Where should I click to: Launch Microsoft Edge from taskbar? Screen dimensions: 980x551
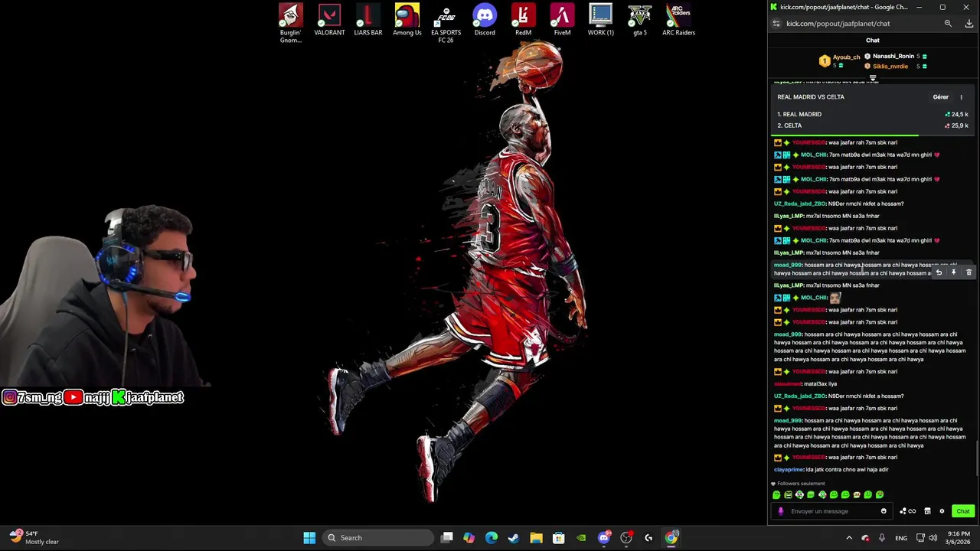[x=492, y=538]
